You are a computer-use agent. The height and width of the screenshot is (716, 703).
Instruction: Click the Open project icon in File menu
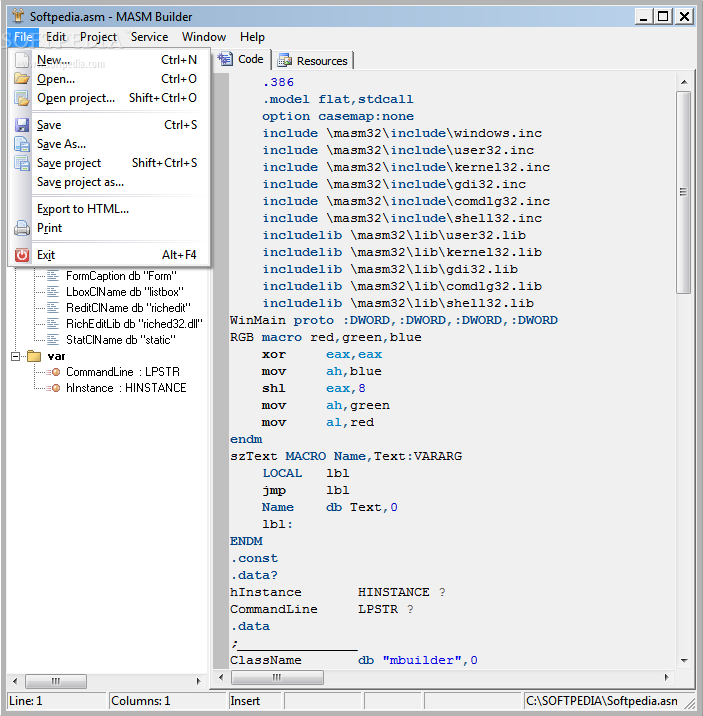[21, 98]
